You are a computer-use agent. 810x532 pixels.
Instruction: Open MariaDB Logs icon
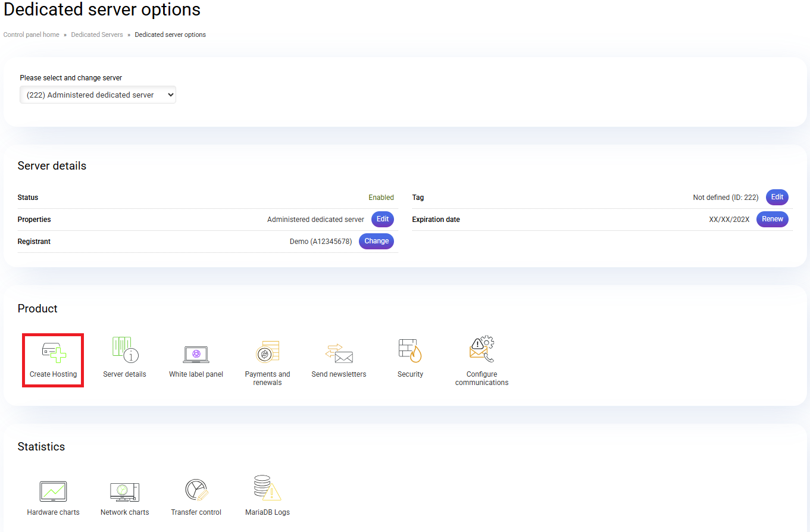[x=267, y=489]
